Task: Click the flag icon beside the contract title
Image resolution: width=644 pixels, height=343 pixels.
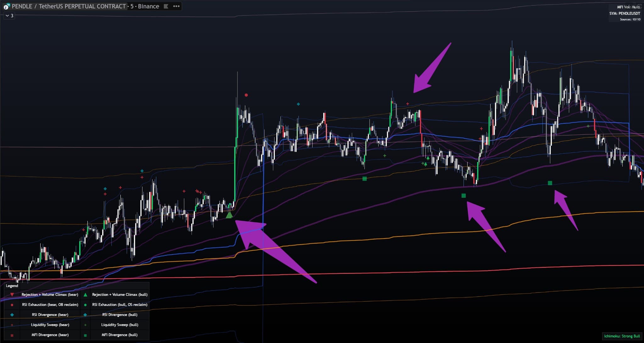Action: pos(166,6)
